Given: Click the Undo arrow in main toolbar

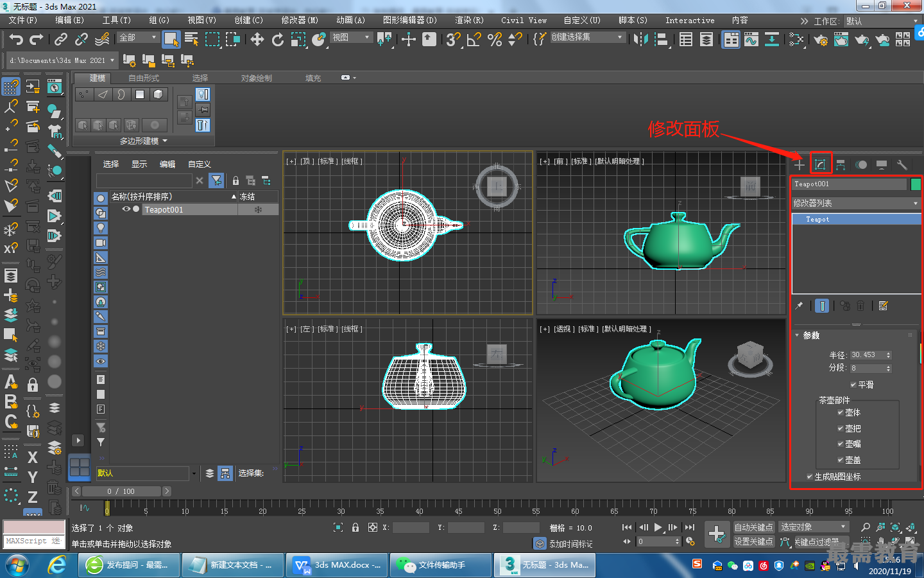Looking at the screenshot, I should click(x=16, y=40).
